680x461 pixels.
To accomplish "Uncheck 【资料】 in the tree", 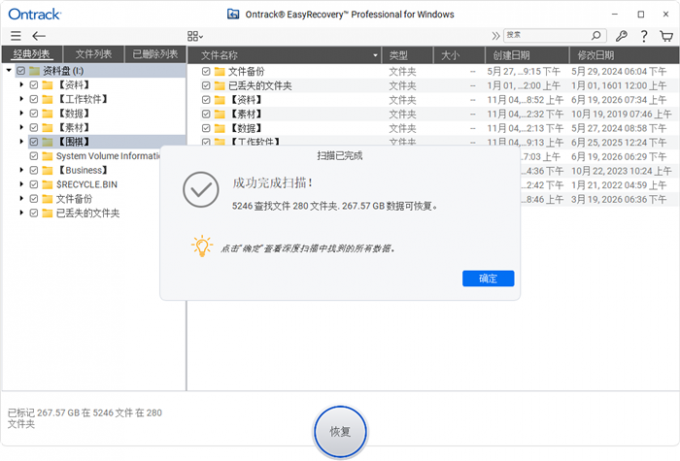I will (34, 85).
